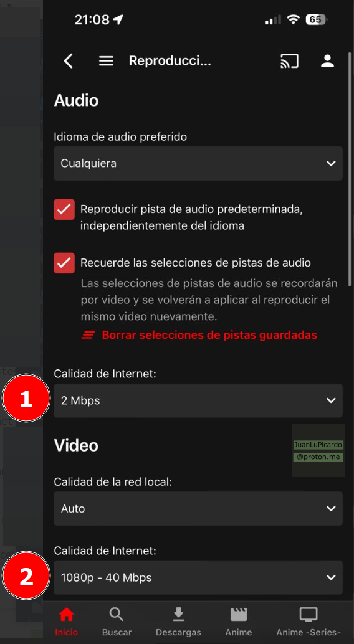The height and width of the screenshot is (644, 354).
Task: Open Idioma de audio preferido dropdown
Action: [198, 163]
